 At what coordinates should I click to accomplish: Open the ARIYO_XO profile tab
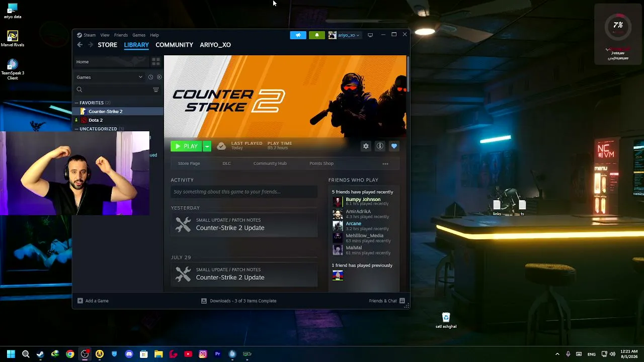[x=215, y=45]
